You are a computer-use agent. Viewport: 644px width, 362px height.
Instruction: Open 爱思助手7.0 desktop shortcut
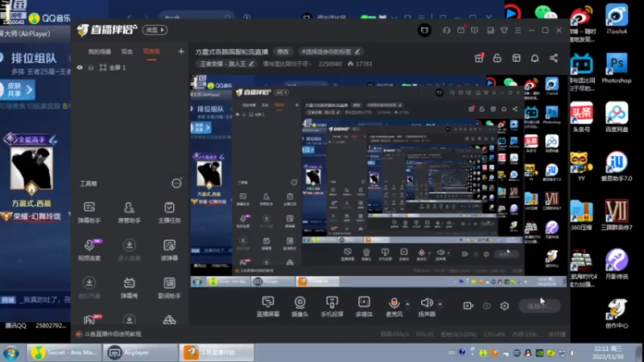[616, 167]
